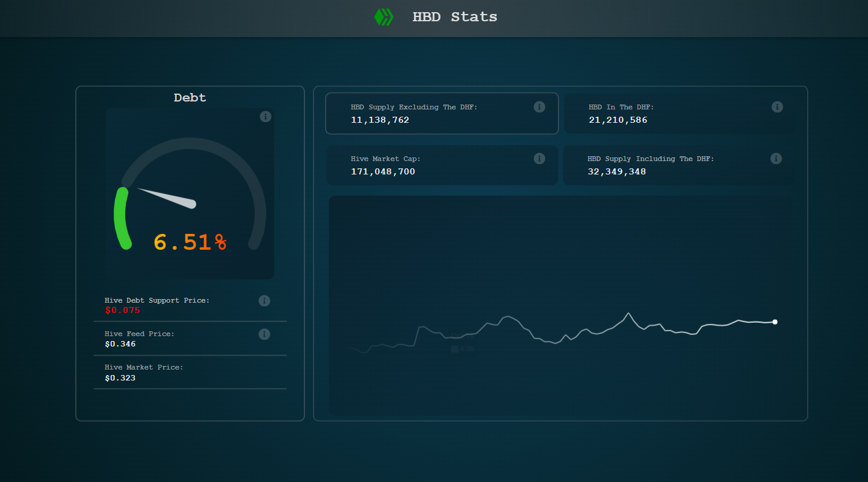Open info icon for HBD Supply Including DHF

tap(776, 159)
